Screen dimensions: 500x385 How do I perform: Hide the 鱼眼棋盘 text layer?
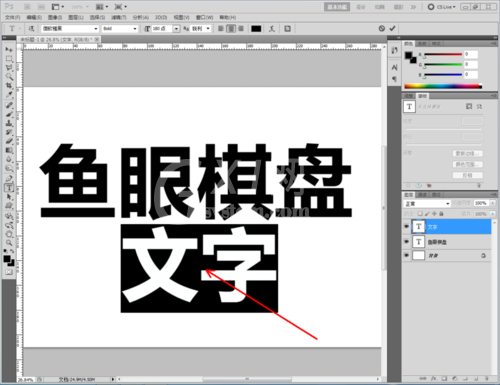coord(406,241)
